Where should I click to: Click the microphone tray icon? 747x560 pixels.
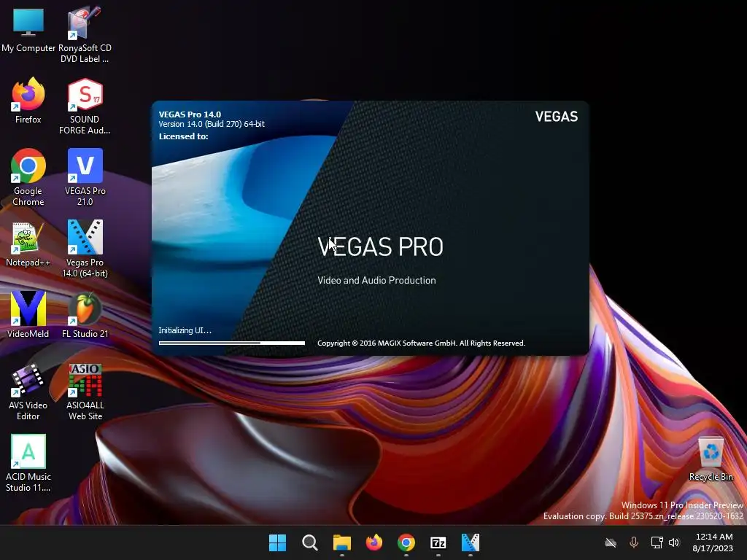[x=634, y=542]
